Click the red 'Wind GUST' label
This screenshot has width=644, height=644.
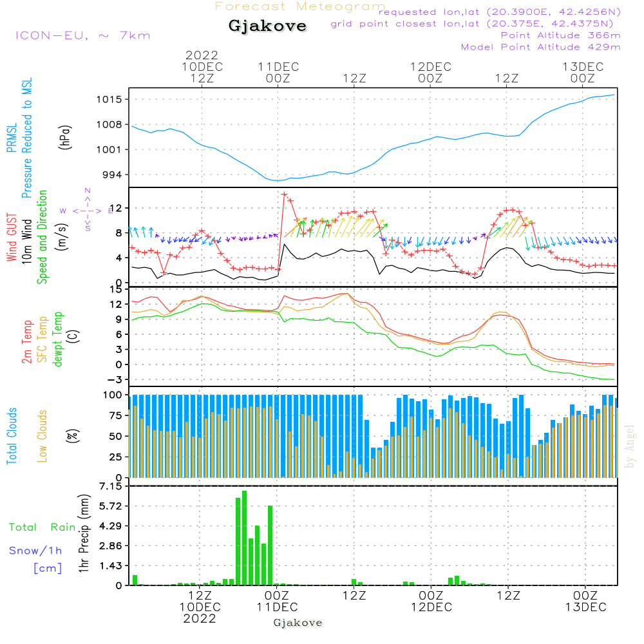tap(12, 238)
